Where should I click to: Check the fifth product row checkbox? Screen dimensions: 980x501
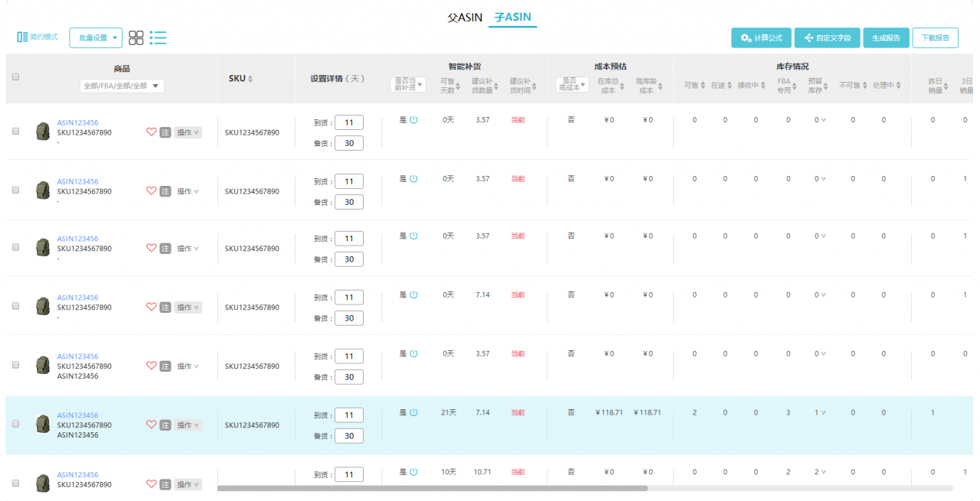point(15,365)
